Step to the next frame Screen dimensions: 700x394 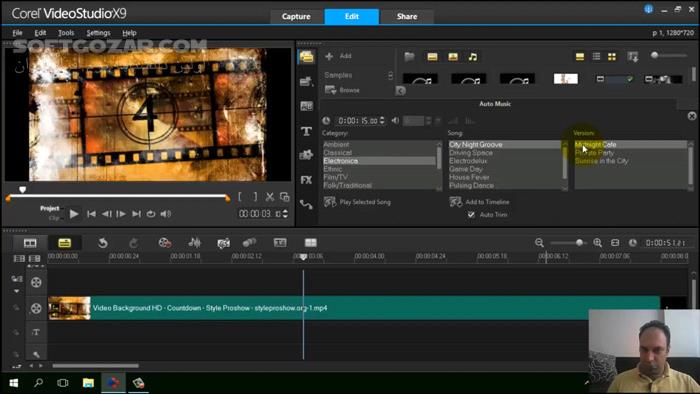pyautogui.click(x=121, y=214)
